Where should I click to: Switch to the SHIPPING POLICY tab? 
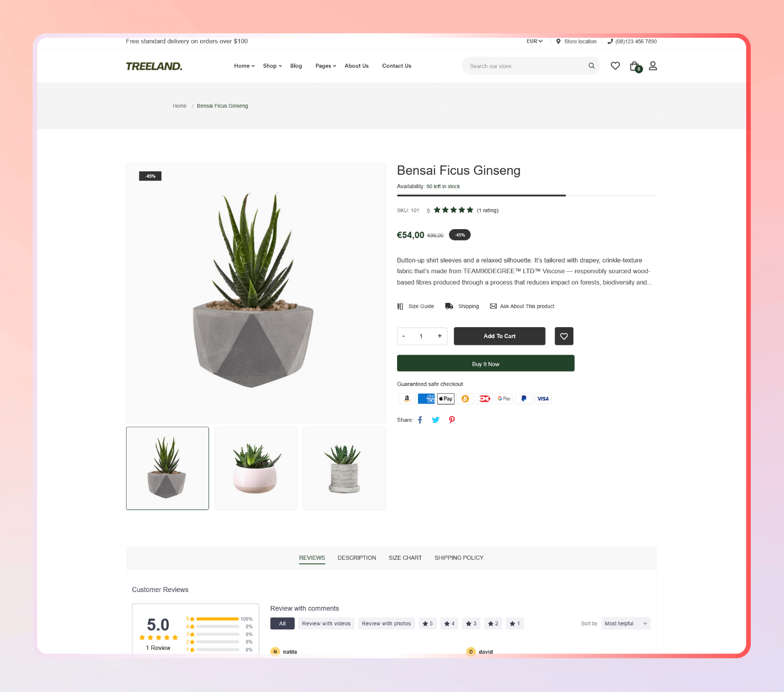(x=459, y=558)
